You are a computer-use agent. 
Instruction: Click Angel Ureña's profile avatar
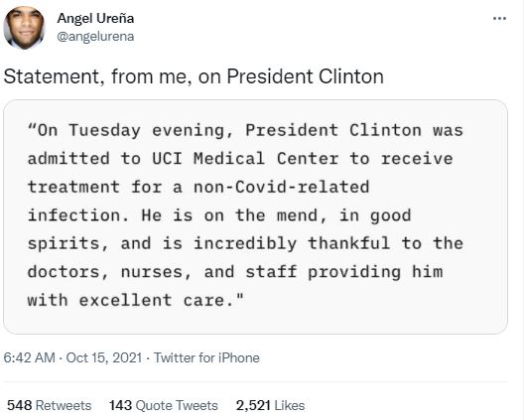click(24, 28)
